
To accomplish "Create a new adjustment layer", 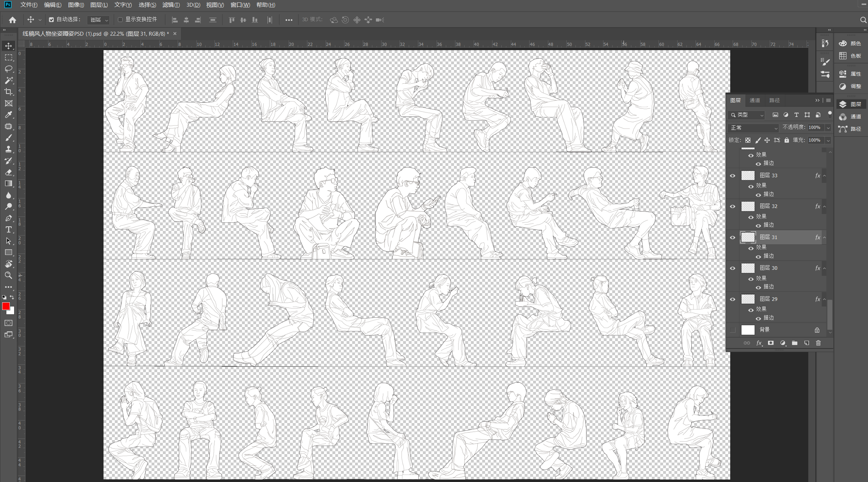I will tap(783, 343).
